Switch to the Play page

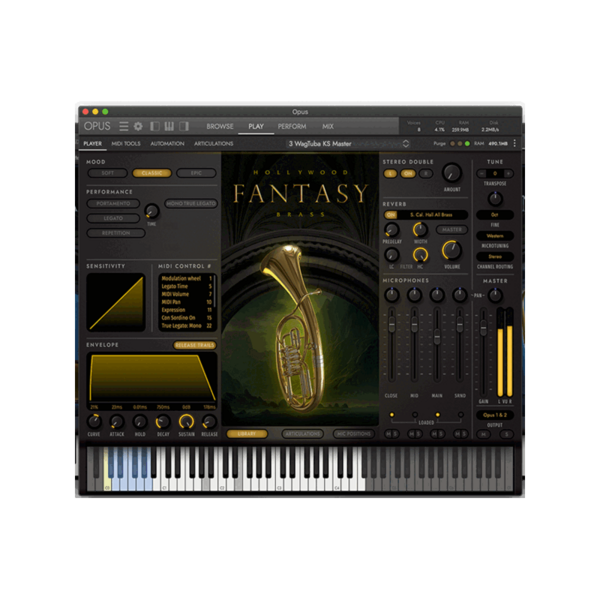[x=256, y=126]
